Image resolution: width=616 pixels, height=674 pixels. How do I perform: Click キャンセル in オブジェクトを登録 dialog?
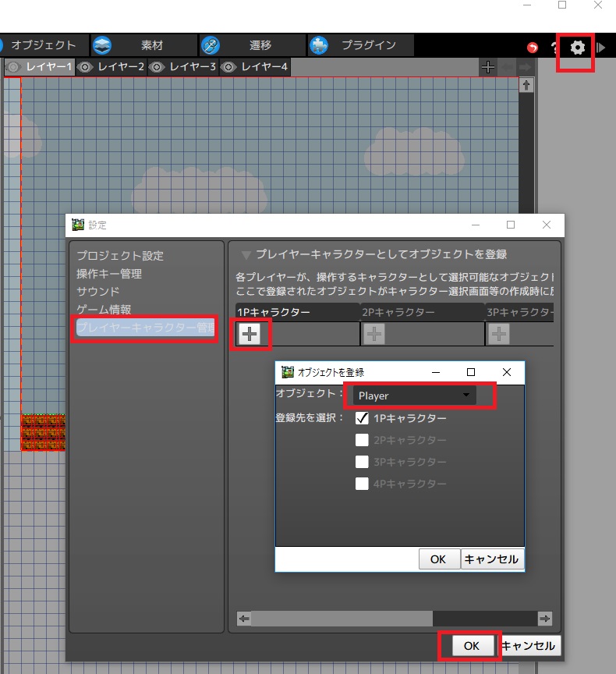click(x=492, y=559)
